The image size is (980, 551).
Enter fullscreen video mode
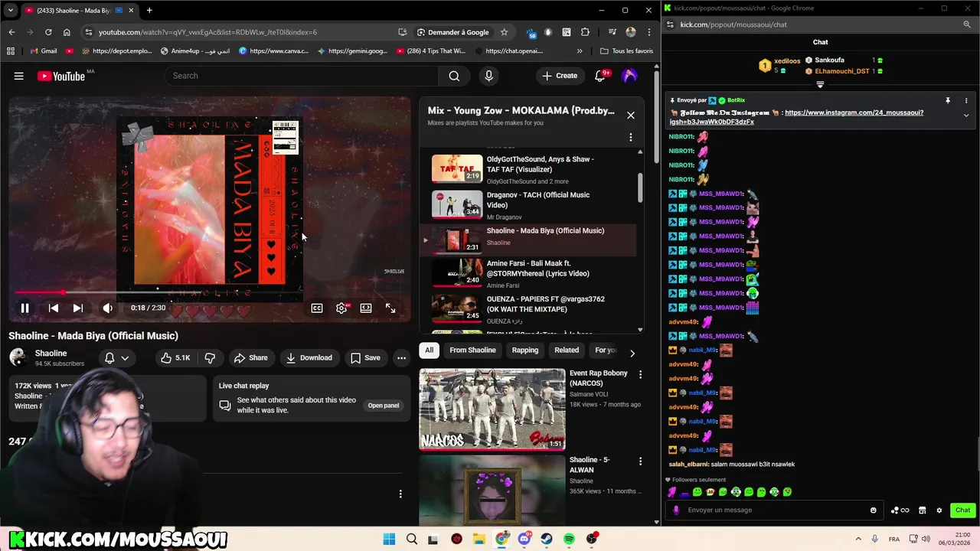[x=390, y=308]
